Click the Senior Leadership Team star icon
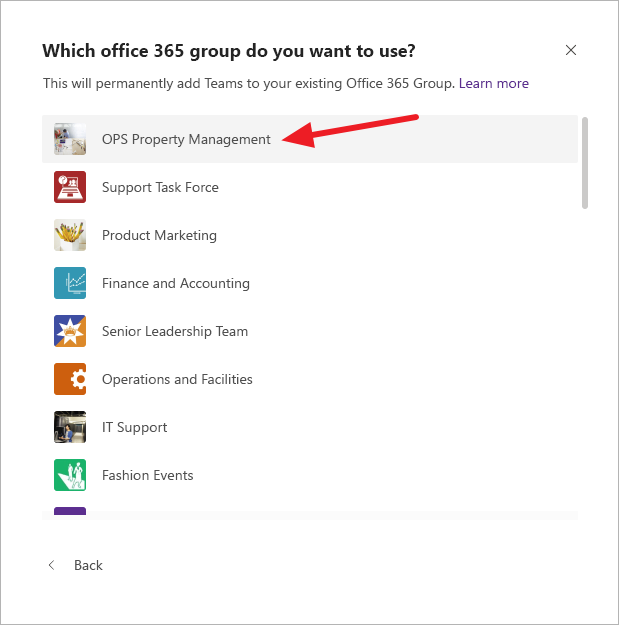This screenshot has height=625, width=619. pyautogui.click(x=70, y=331)
